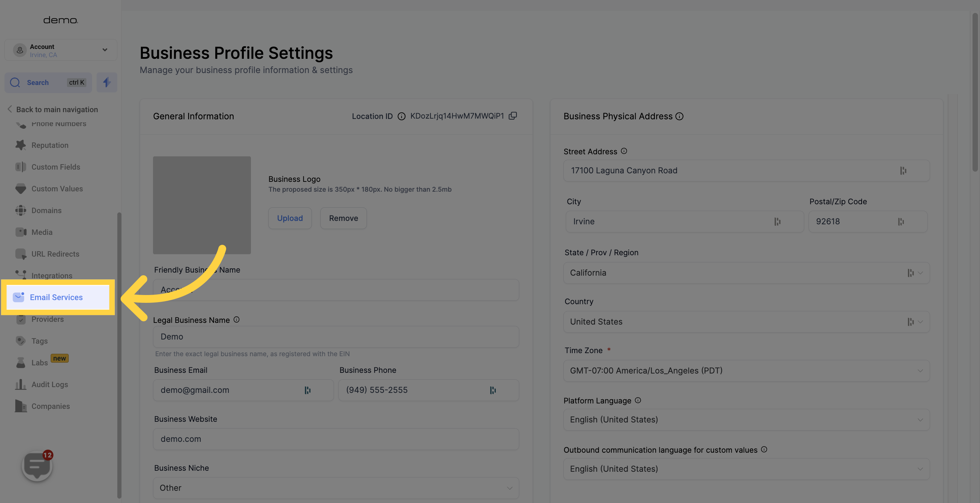Click the Email Services envelope icon
Image resolution: width=980 pixels, height=503 pixels.
click(x=19, y=297)
